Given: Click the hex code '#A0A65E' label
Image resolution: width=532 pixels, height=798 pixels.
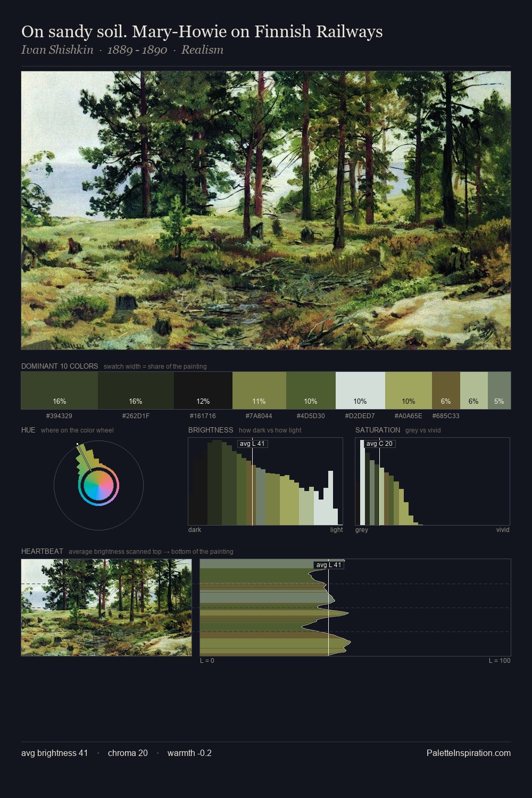Looking at the screenshot, I should [409, 416].
